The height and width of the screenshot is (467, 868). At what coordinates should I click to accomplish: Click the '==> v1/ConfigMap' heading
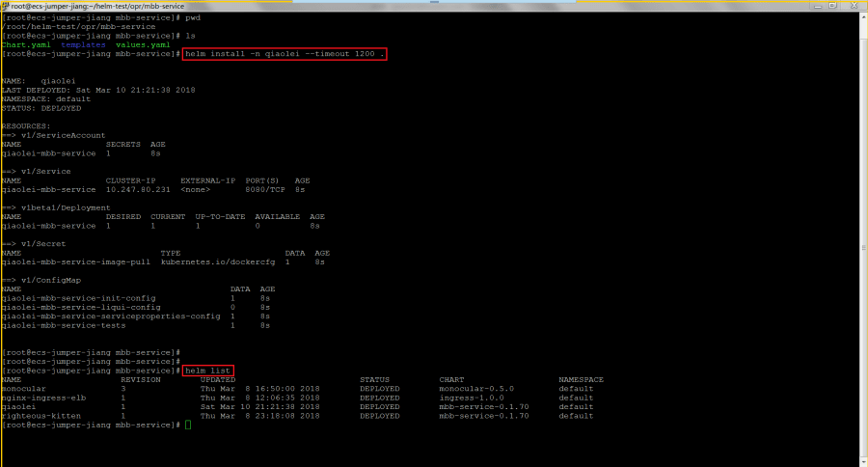point(41,281)
